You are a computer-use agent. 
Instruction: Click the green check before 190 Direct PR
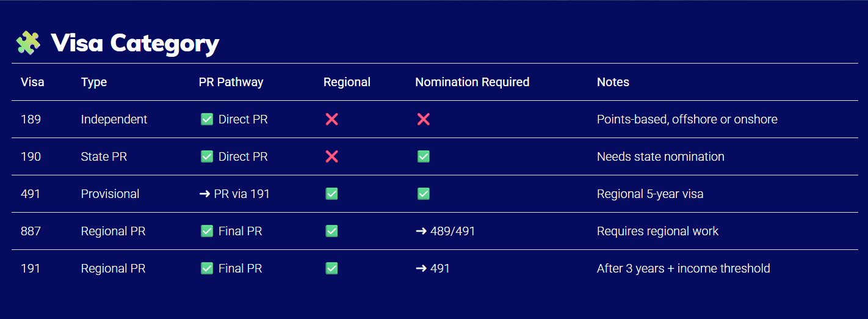point(207,156)
